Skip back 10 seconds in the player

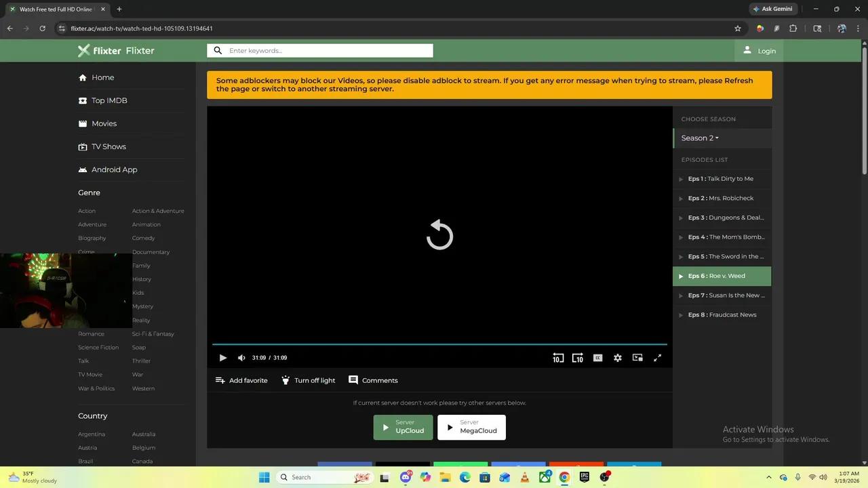pos(558,357)
